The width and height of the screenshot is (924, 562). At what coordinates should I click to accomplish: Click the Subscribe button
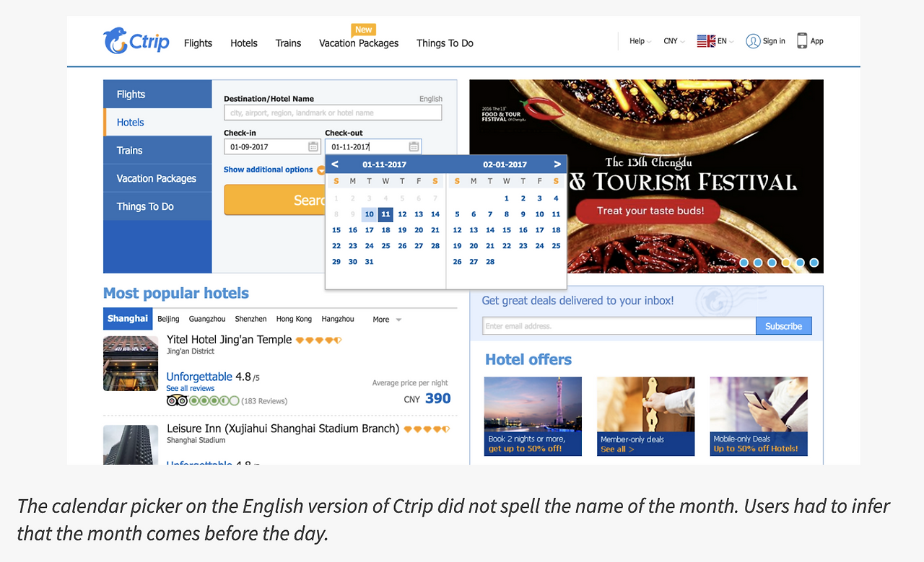point(783,326)
